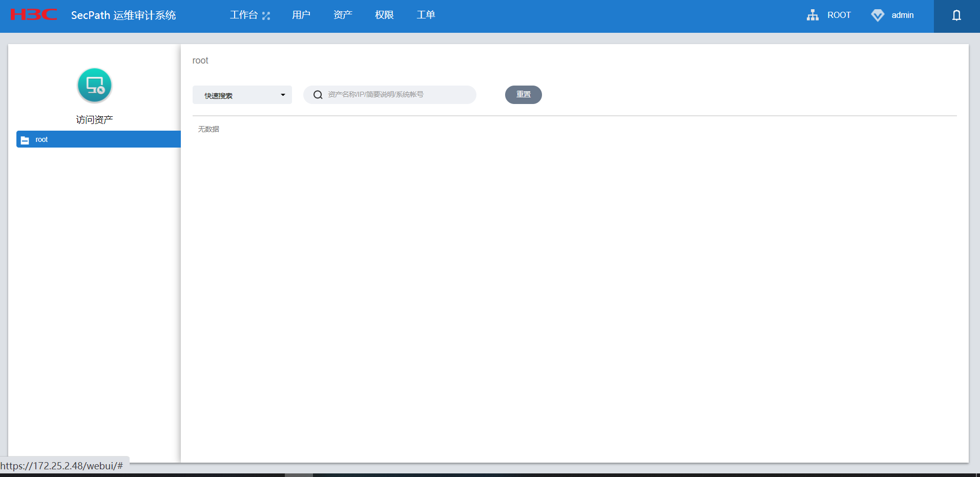Click the H3C logo
The width and height of the screenshot is (980, 477).
[x=34, y=15]
